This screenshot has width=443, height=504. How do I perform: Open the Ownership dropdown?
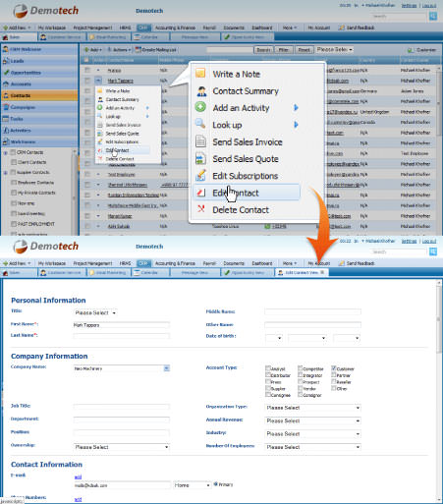122,447
